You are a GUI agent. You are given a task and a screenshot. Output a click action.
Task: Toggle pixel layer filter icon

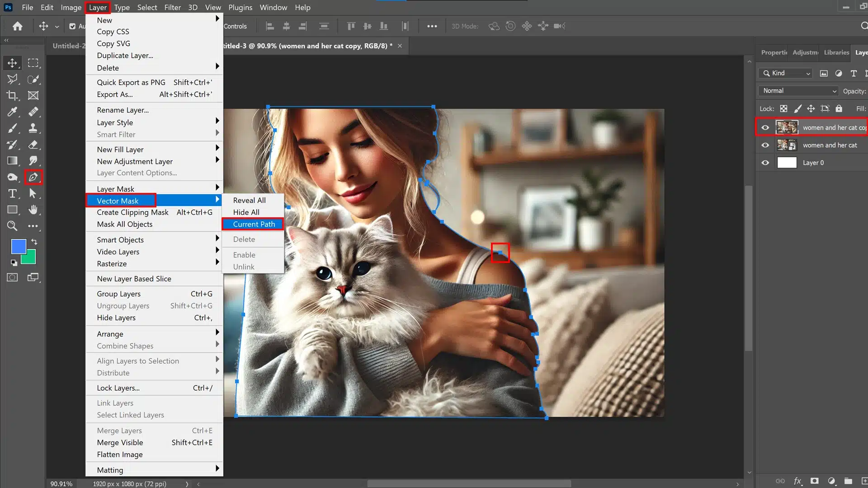[x=824, y=73]
